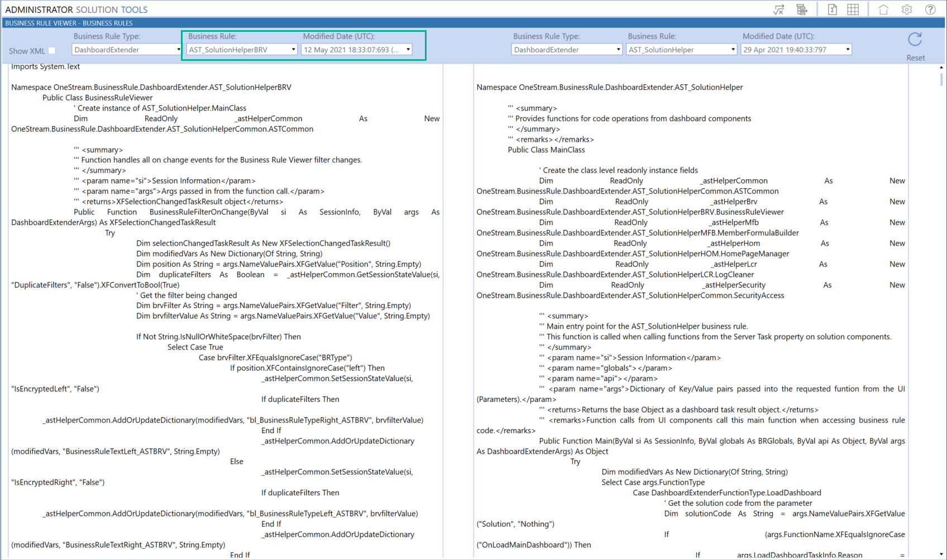947x560 pixels.
Task: Click 'If Not String.IsNullOrWhiteSpace(brvFilter) Then' line
Action: tap(219, 337)
